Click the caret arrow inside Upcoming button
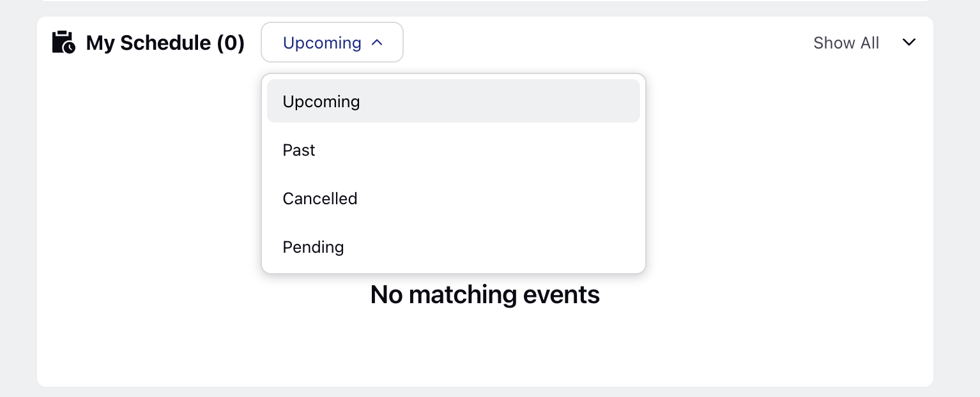Image resolution: width=980 pixels, height=397 pixels. pos(377,43)
